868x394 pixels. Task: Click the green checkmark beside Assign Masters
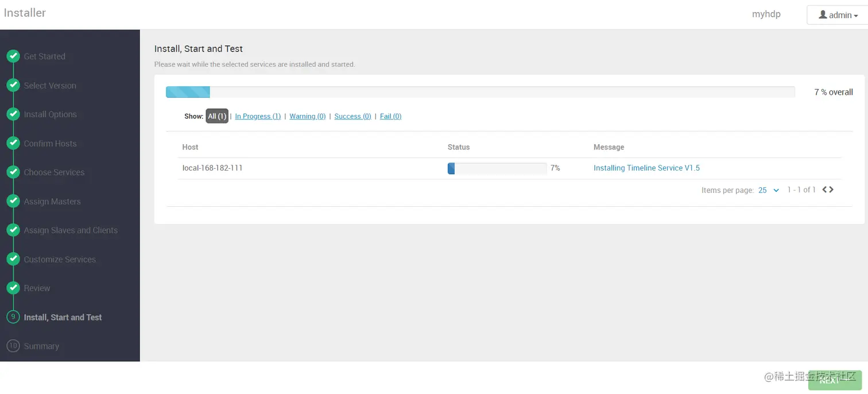13,201
